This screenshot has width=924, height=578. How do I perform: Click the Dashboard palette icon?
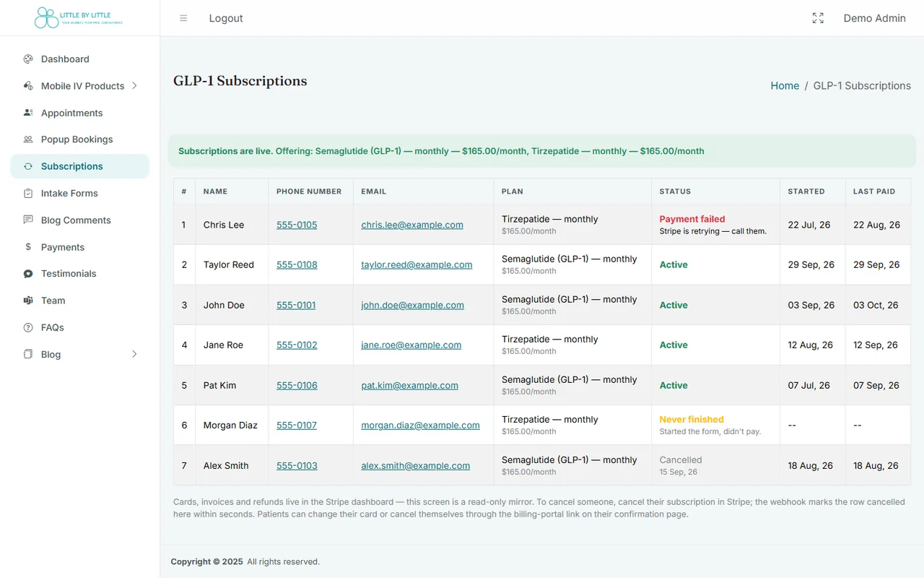point(28,59)
